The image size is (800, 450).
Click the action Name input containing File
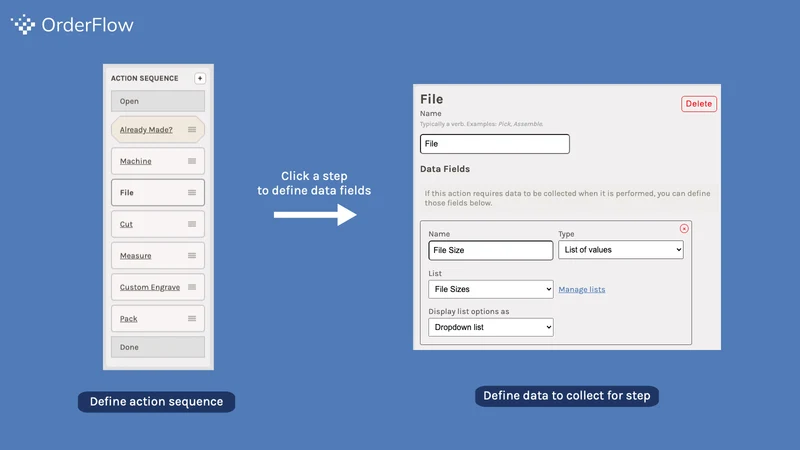pos(495,144)
